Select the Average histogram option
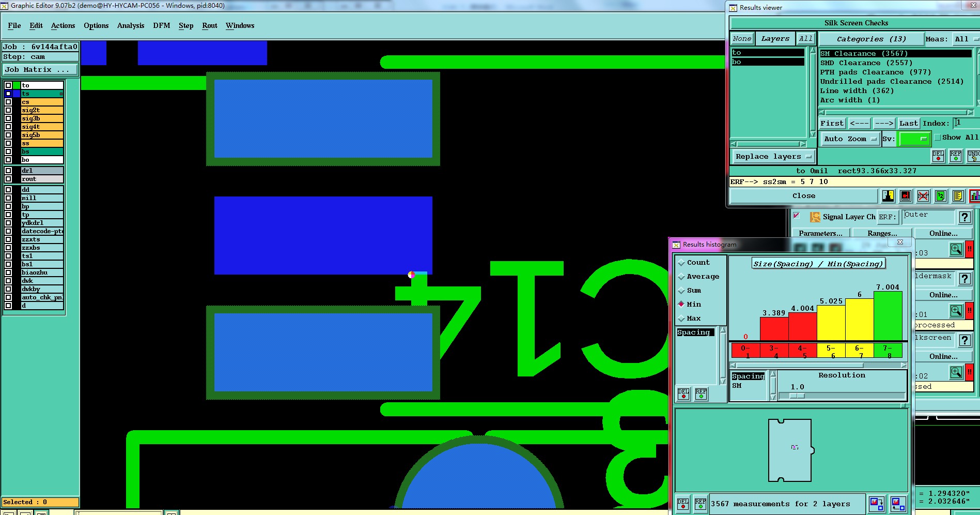Screen dimensions: 980x515 coord(698,277)
